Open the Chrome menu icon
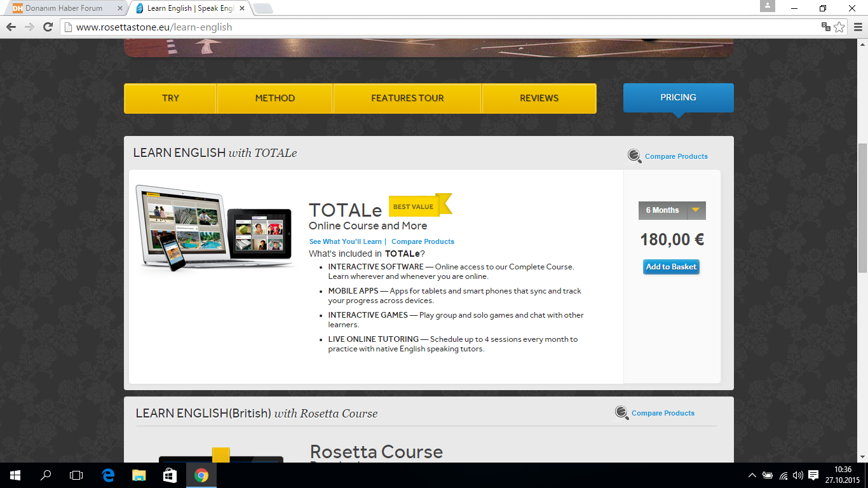 coord(857,27)
